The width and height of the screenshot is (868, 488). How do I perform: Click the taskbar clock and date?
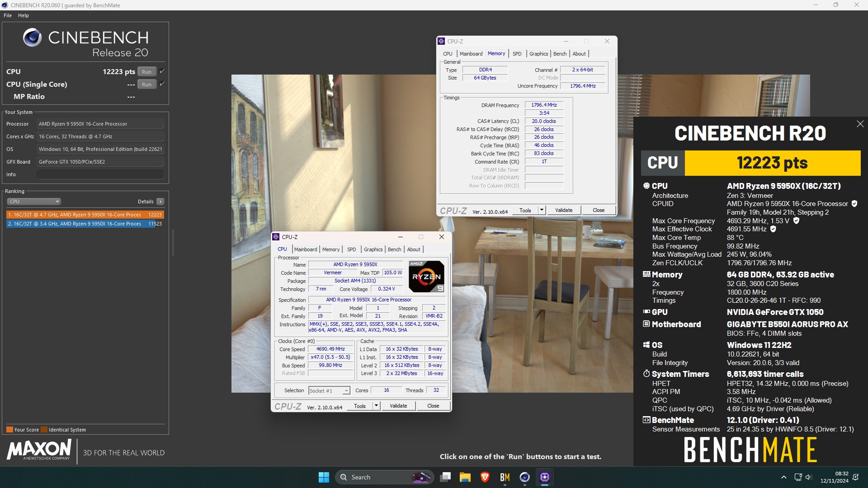[835, 477]
